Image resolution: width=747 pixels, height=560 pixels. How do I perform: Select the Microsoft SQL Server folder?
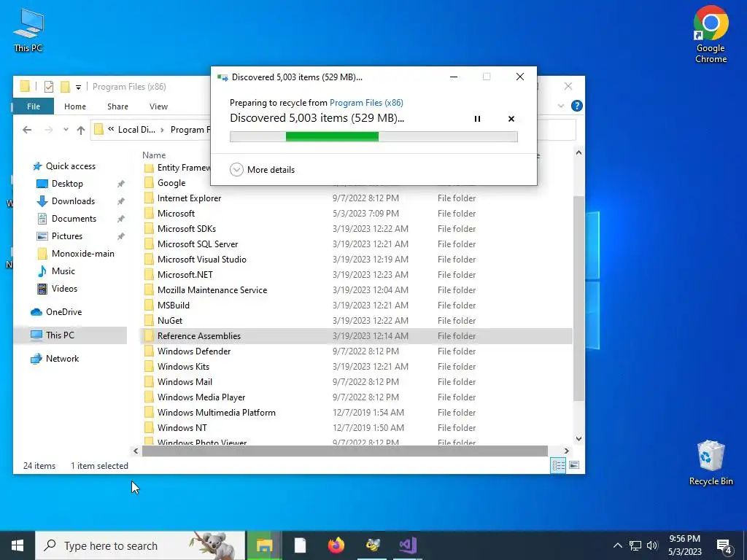coord(197,244)
